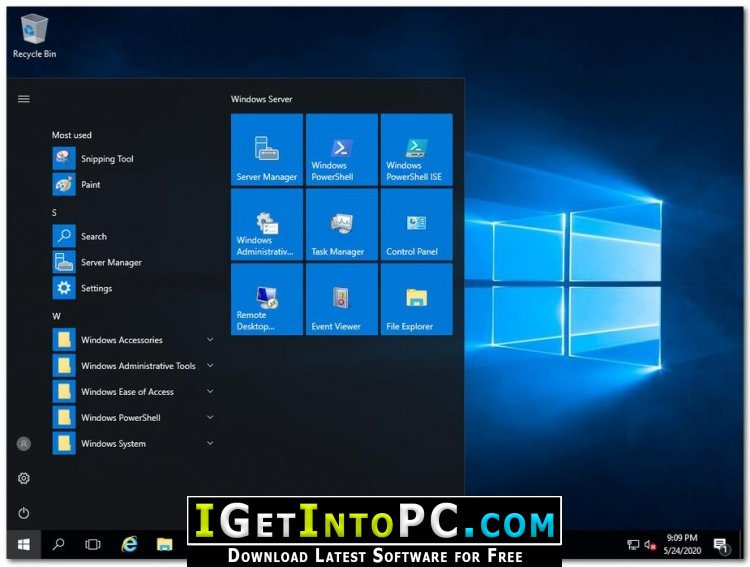This screenshot has width=750, height=567.
Task: Open Task View on the taskbar
Action: [93, 545]
